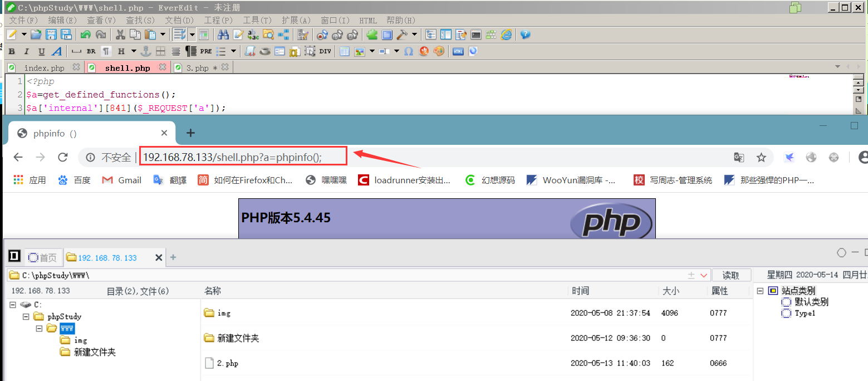Switch to 首页 tab in file manager
868x381 pixels.
pos(43,257)
